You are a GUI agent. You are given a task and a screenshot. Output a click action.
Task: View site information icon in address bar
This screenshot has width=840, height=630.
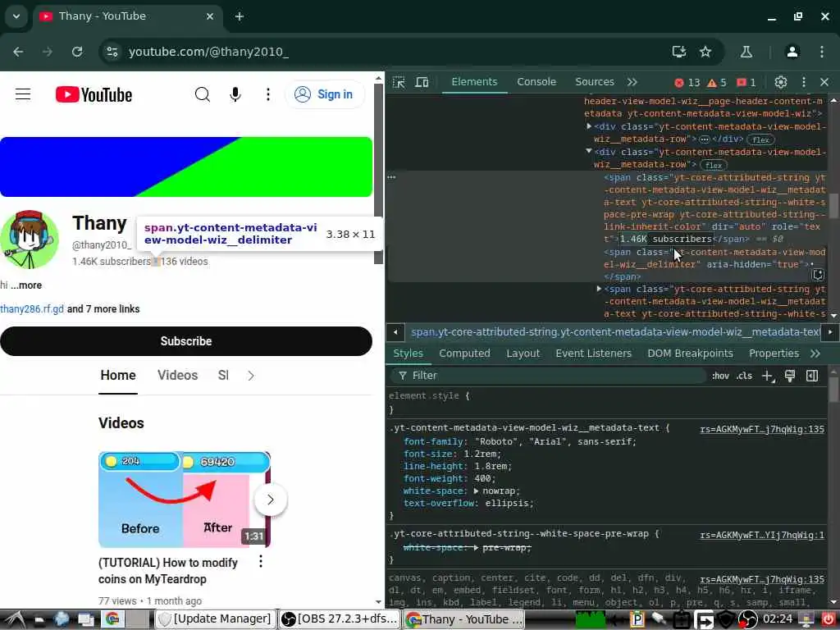coord(112,52)
